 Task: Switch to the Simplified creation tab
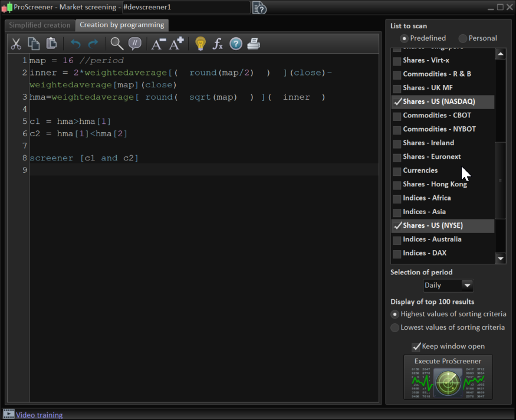tap(40, 25)
